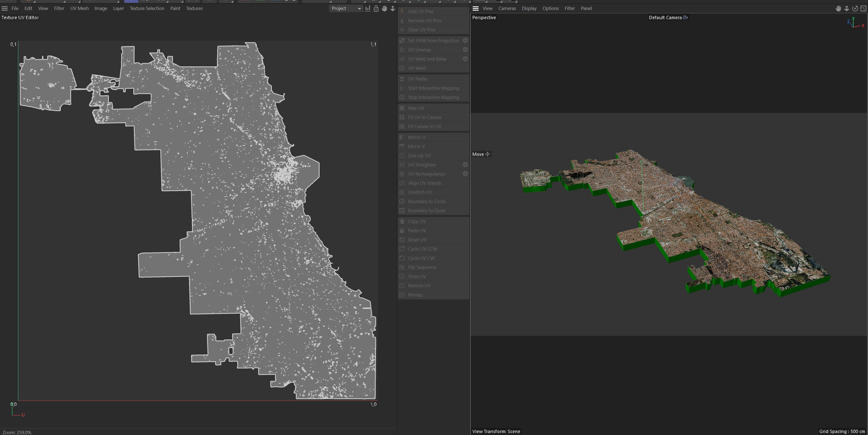
Task: Click the UV editor zoom arrows icon
Action: pyautogui.click(x=393, y=8)
